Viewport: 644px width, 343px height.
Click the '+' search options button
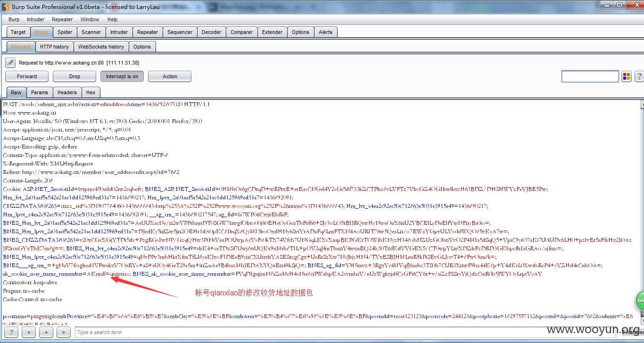coord(46,332)
